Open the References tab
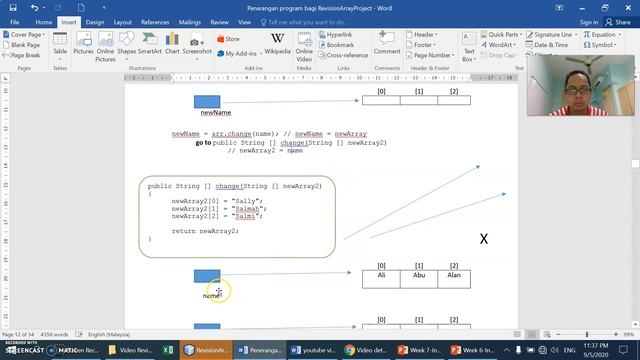The height and width of the screenshot is (360, 640). pyautogui.click(x=155, y=22)
